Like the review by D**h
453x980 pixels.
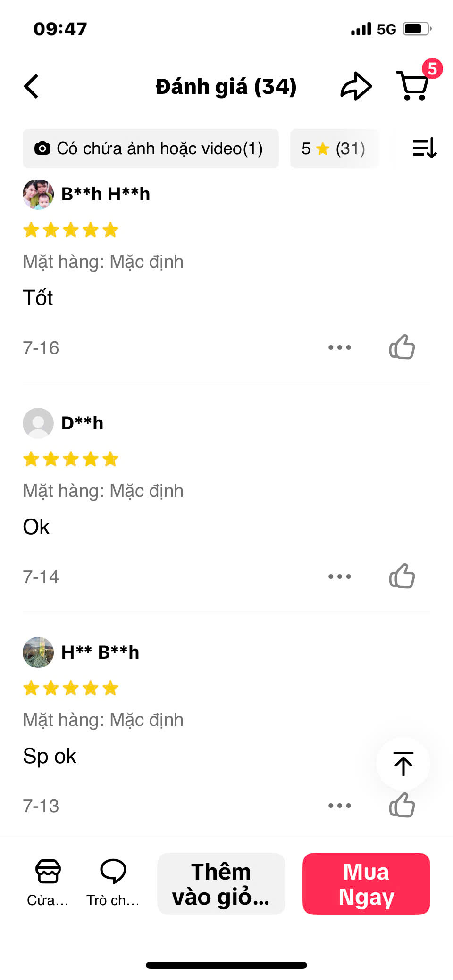tap(402, 576)
